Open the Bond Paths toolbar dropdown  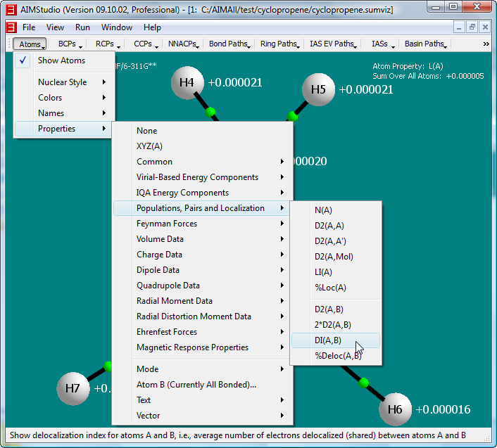click(x=229, y=44)
